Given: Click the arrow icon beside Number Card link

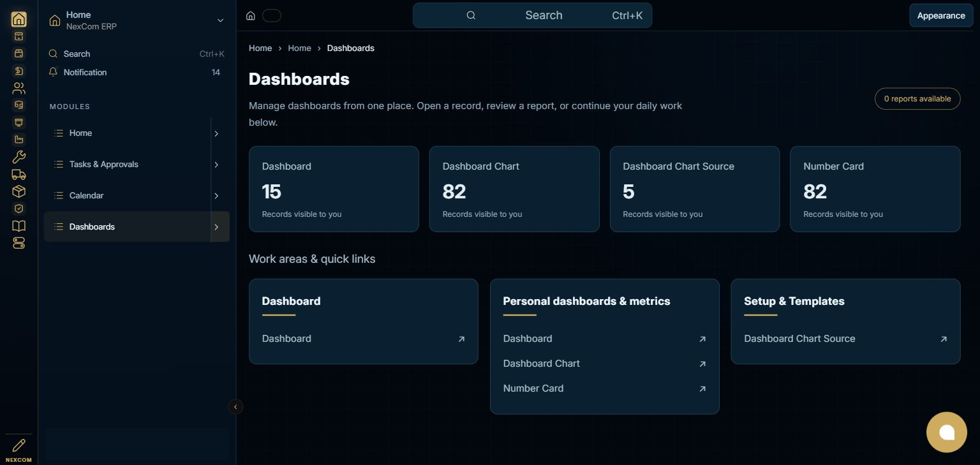Looking at the screenshot, I should pyautogui.click(x=702, y=389).
